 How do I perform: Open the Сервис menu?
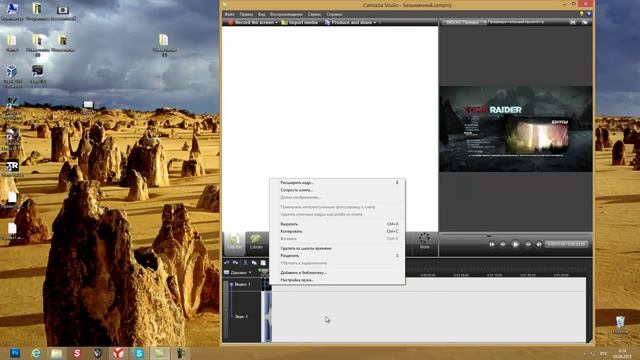[314, 14]
